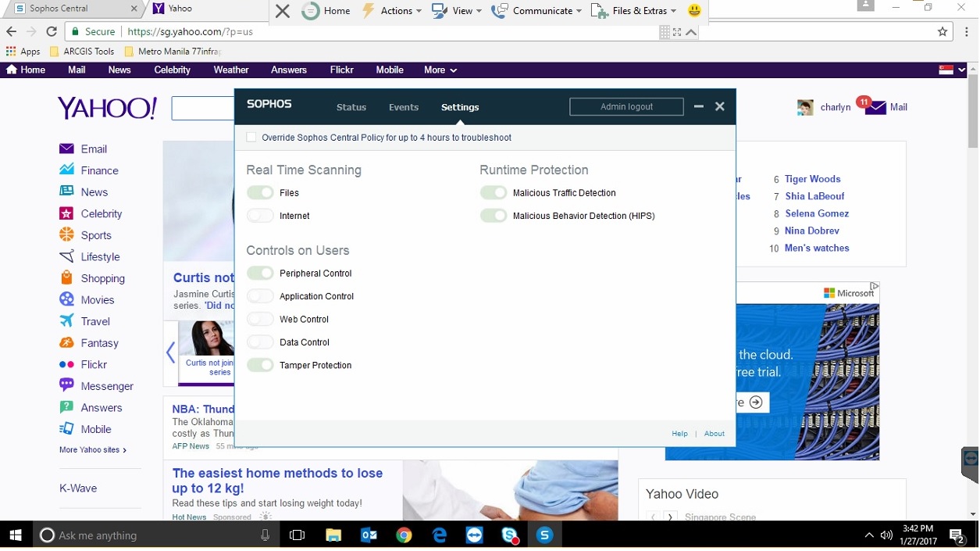980x551 pixels.
Task: Click the browser reload icon
Action: [x=52, y=32]
